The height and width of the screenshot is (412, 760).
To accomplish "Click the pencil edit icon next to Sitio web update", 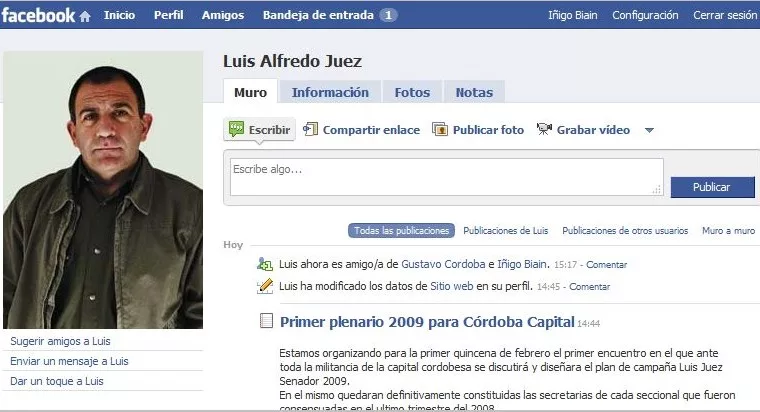I will pyautogui.click(x=265, y=286).
